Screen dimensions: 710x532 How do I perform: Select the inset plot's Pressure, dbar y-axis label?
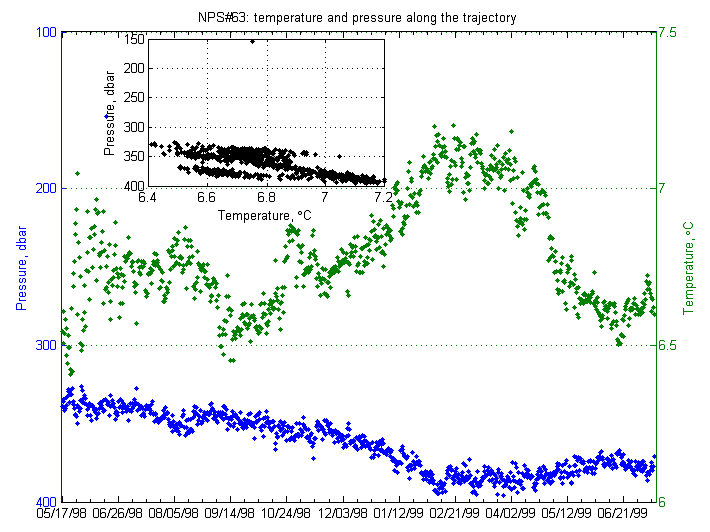110,113
